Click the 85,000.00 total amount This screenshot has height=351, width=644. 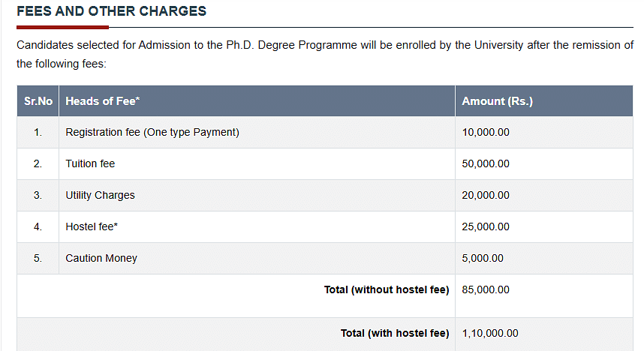486,289
